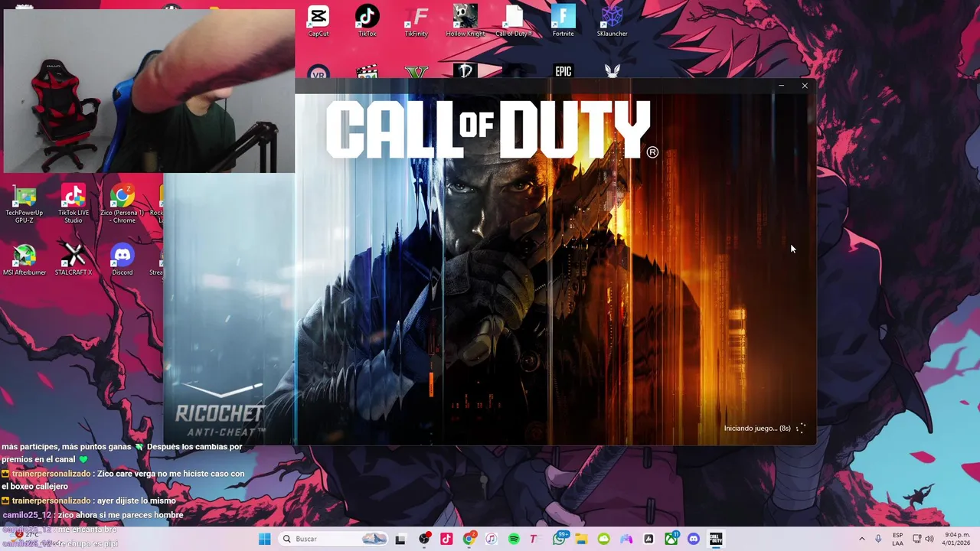Minimize the Call of Duty launcher window
Screen dimensions: 980x551
click(x=781, y=86)
